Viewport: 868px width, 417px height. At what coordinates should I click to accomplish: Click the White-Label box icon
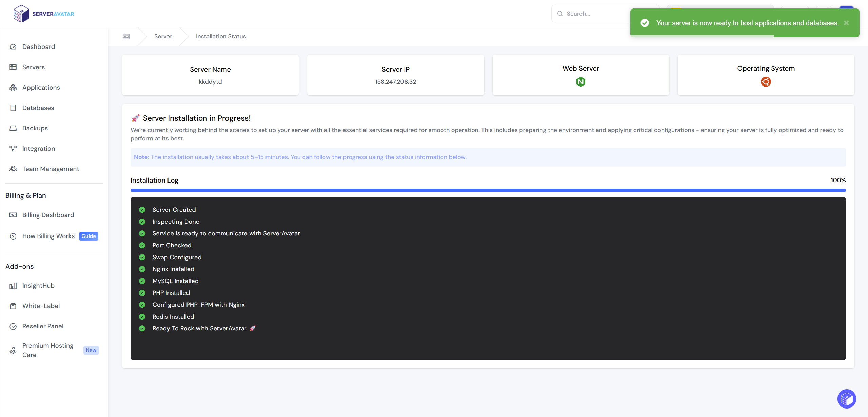click(x=13, y=306)
